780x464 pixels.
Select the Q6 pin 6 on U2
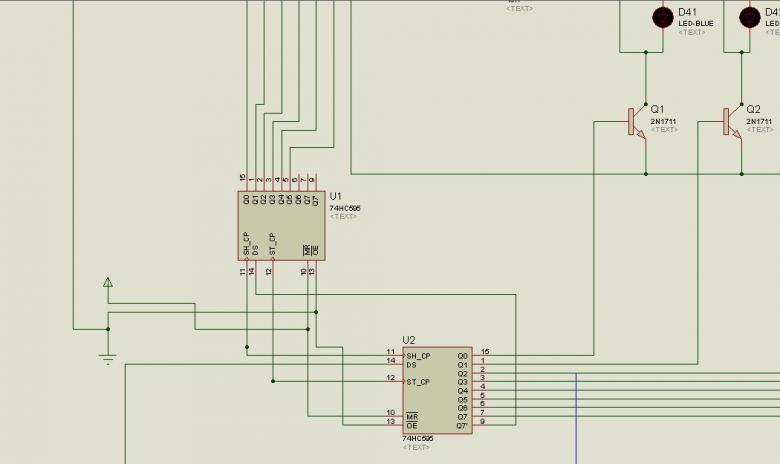coord(481,407)
